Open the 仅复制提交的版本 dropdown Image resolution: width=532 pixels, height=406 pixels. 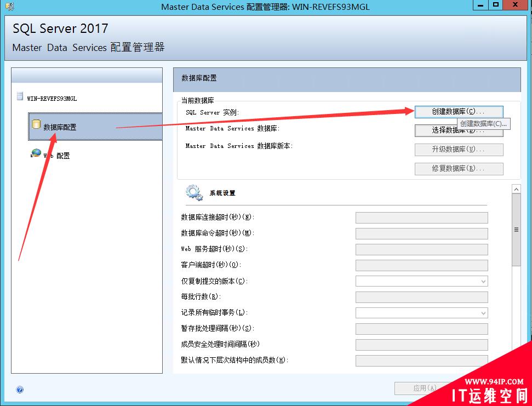[422, 281]
